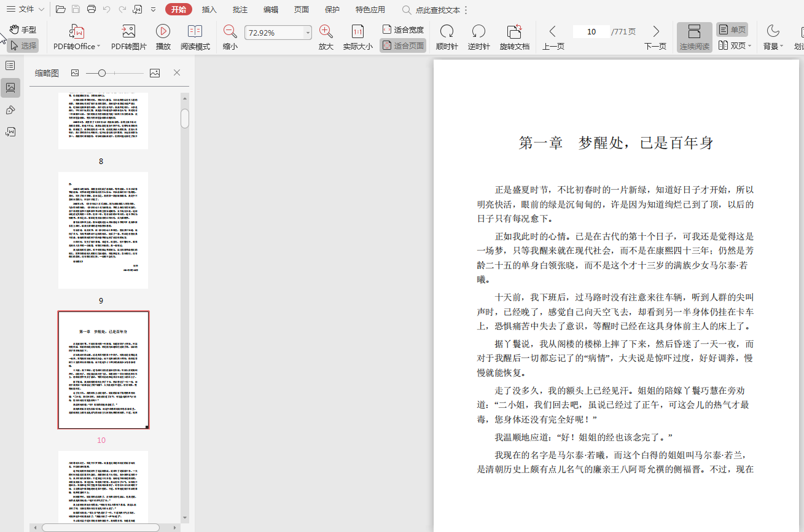Open the outline panel in sidebar
Image resolution: width=804 pixels, height=532 pixels.
click(x=10, y=65)
